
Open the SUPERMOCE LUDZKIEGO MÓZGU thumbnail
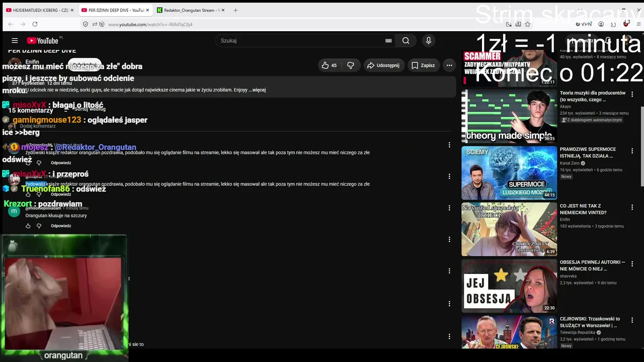[509, 173]
